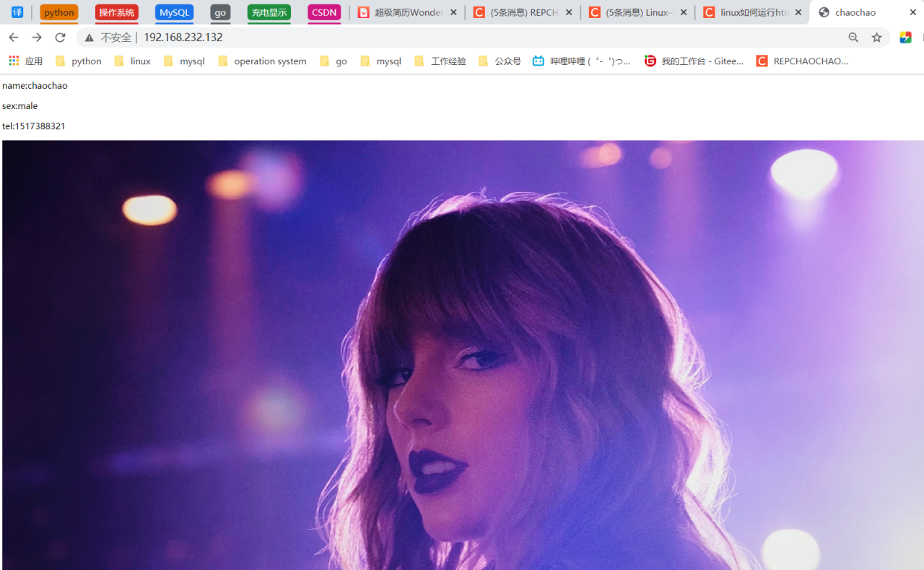Screen dimensions: 924x570
Task: Open the Gitee workspace bookmark
Action: tap(694, 61)
